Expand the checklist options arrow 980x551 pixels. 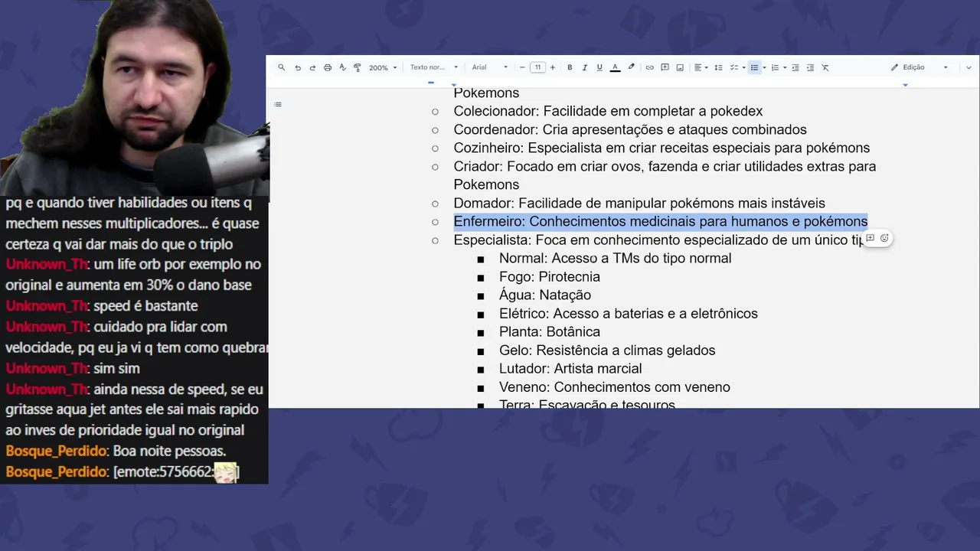[x=743, y=67]
